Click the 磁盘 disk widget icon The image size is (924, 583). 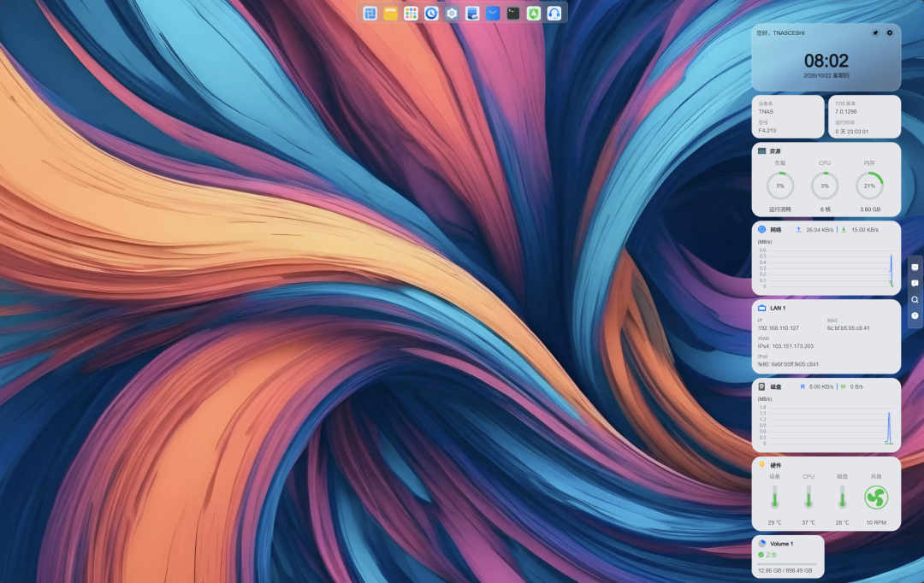click(762, 387)
